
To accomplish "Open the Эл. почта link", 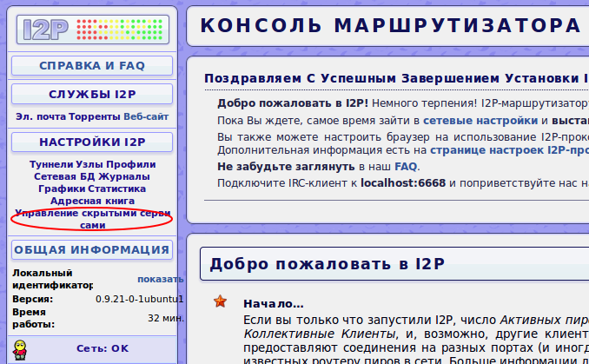I will [x=42, y=116].
